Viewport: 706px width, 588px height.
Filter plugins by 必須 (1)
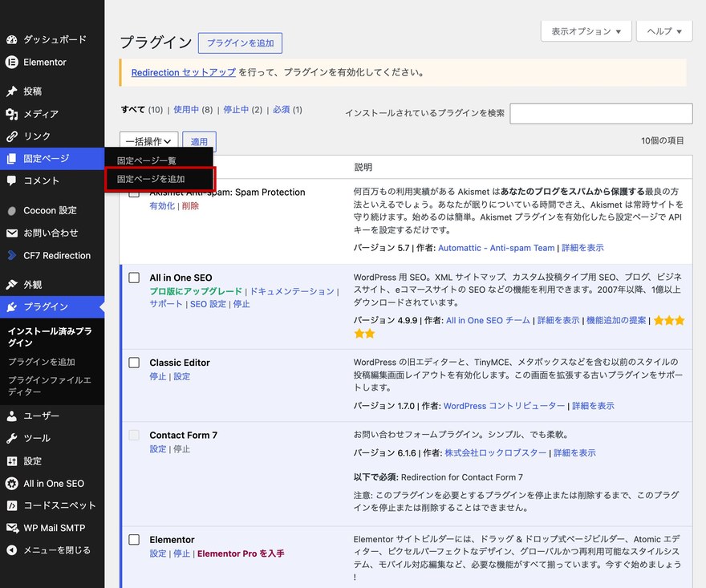point(287,109)
